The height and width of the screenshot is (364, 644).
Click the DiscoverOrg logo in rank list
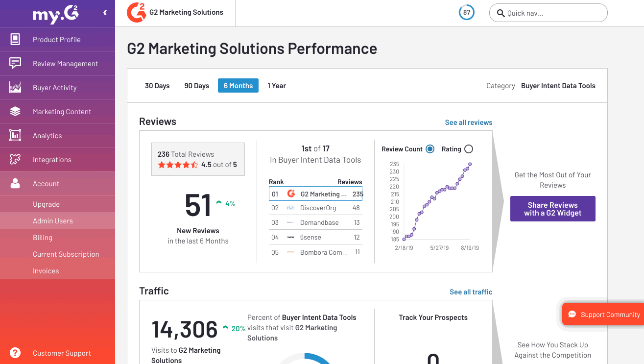pos(290,208)
